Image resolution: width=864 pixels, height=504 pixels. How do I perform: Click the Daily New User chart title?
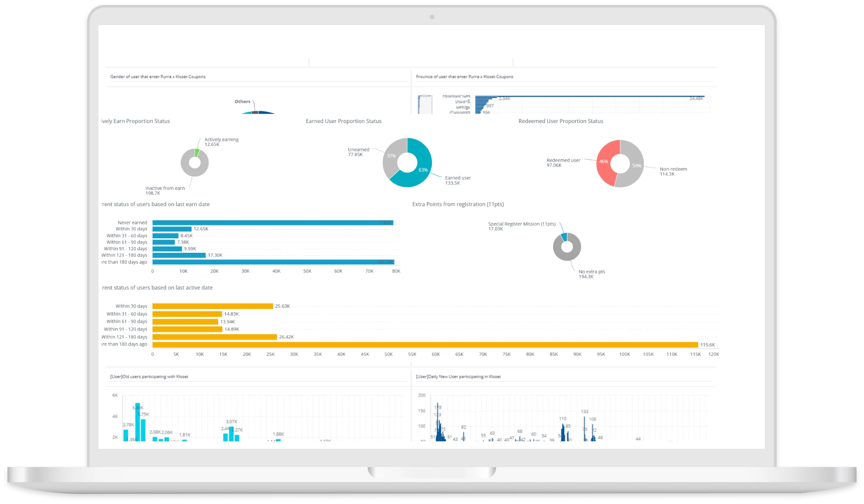pos(458,377)
